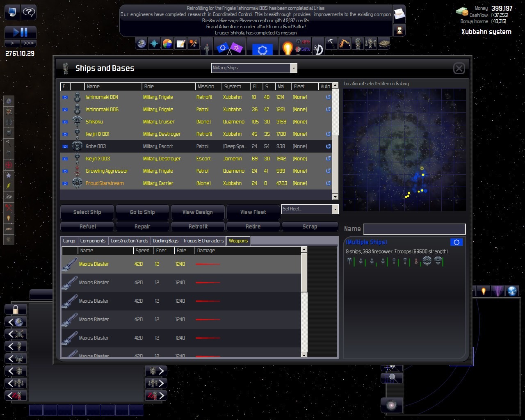Switch to the Docking Bays tab
Screen dimensions: 525x420
166,241
